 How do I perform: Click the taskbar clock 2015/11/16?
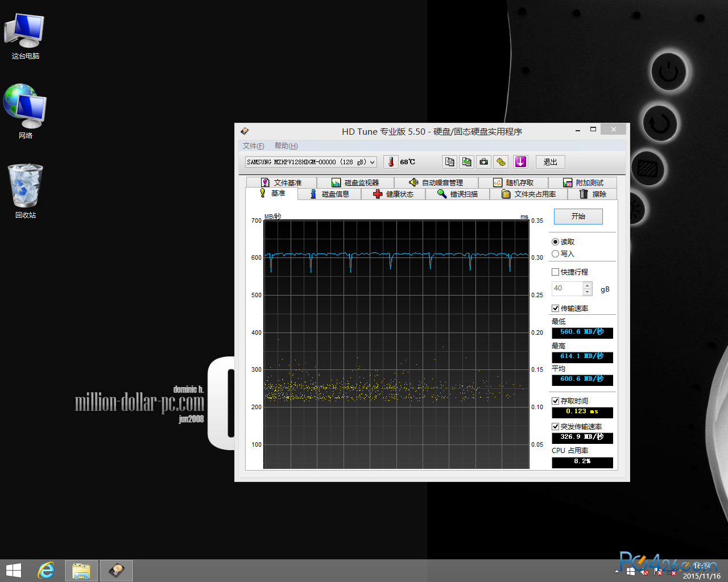tap(702, 571)
